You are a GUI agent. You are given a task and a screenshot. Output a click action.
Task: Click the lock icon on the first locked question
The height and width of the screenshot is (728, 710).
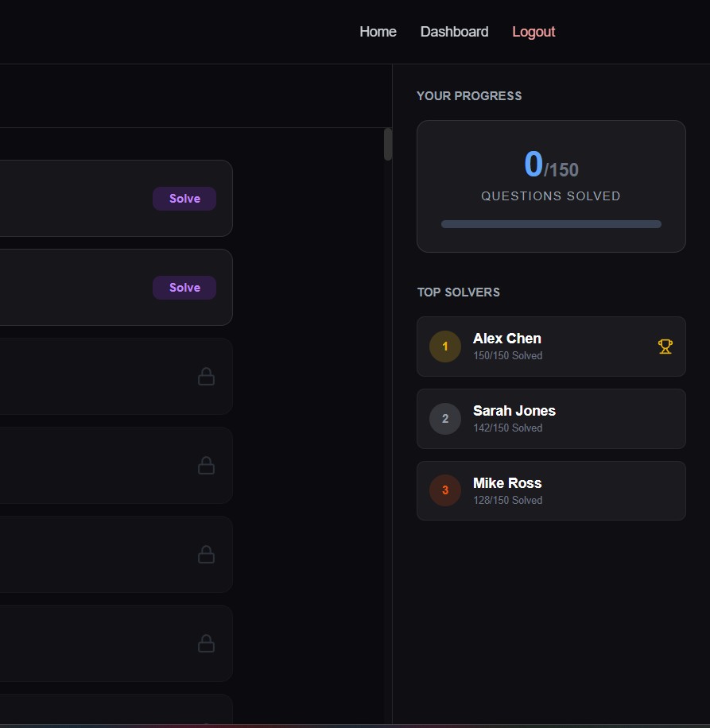tap(206, 376)
